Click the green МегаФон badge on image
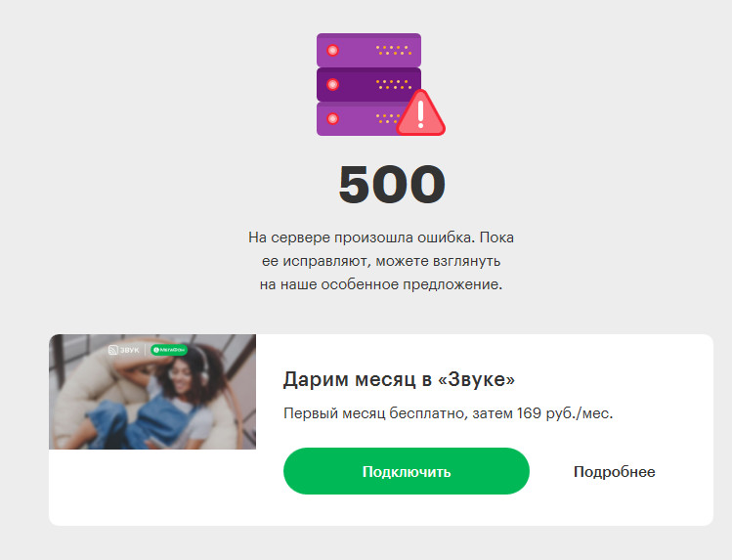 (x=169, y=350)
